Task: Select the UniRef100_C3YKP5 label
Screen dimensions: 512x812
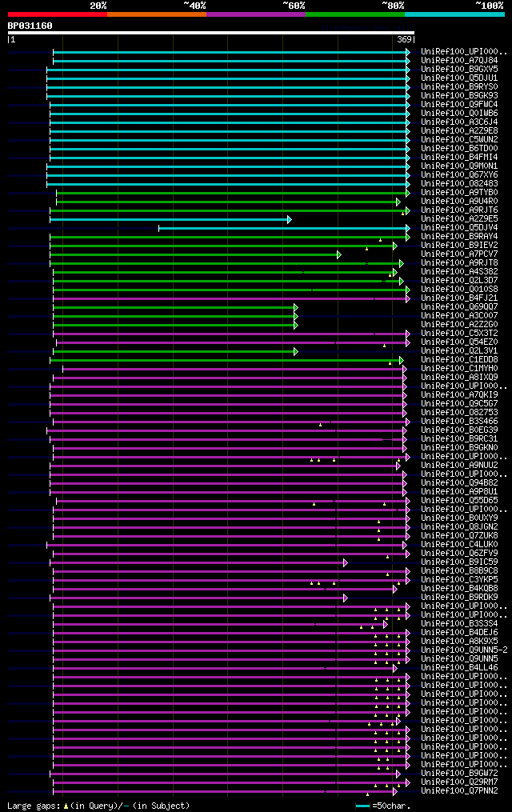Action: tap(460, 580)
